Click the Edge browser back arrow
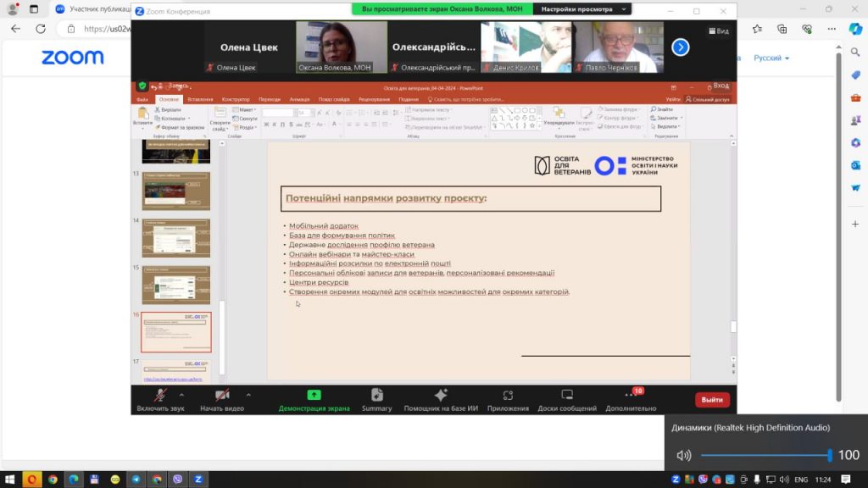The height and width of the screenshot is (488, 868). (x=14, y=29)
